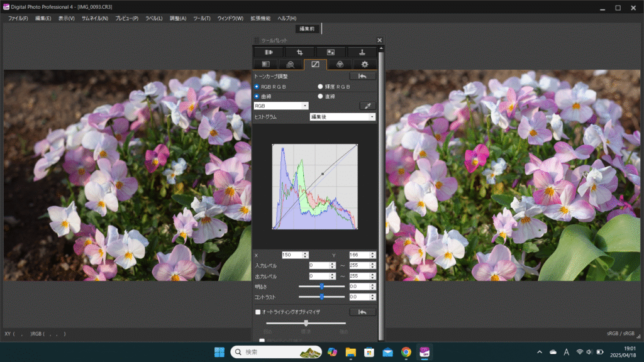Image resolution: width=644 pixels, height=362 pixels.
Task: Open the サムネイル(N) menu
Action: coord(95,18)
